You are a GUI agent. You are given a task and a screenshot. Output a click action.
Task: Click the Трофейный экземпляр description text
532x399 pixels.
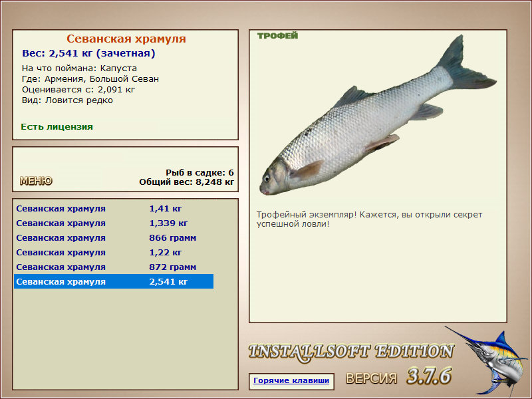[369, 219]
